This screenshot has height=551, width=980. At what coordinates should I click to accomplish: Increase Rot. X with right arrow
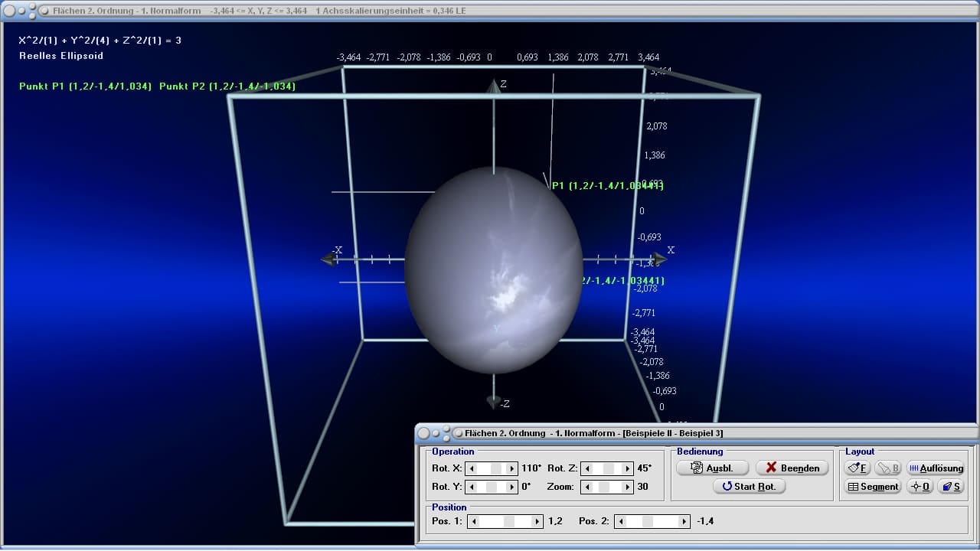(x=512, y=468)
